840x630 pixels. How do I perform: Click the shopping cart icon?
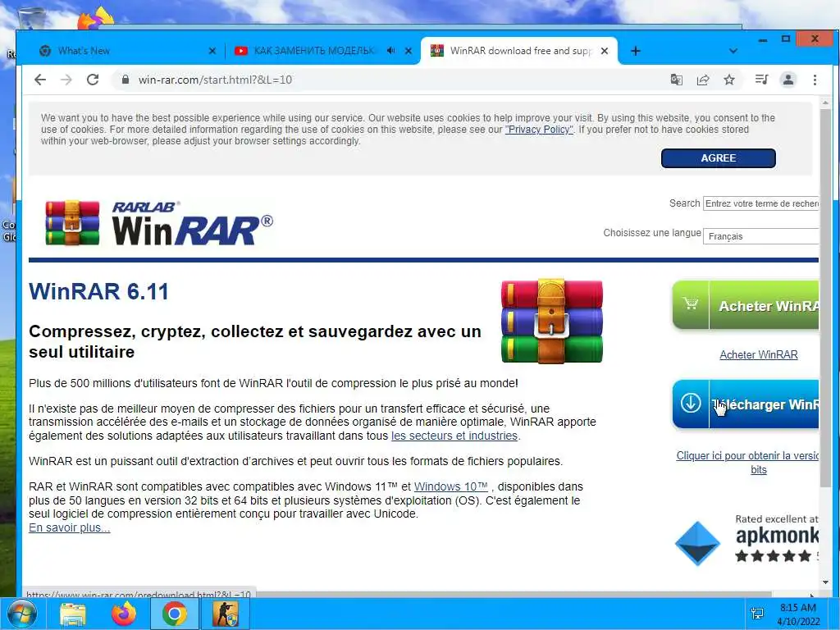pyautogui.click(x=691, y=304)
